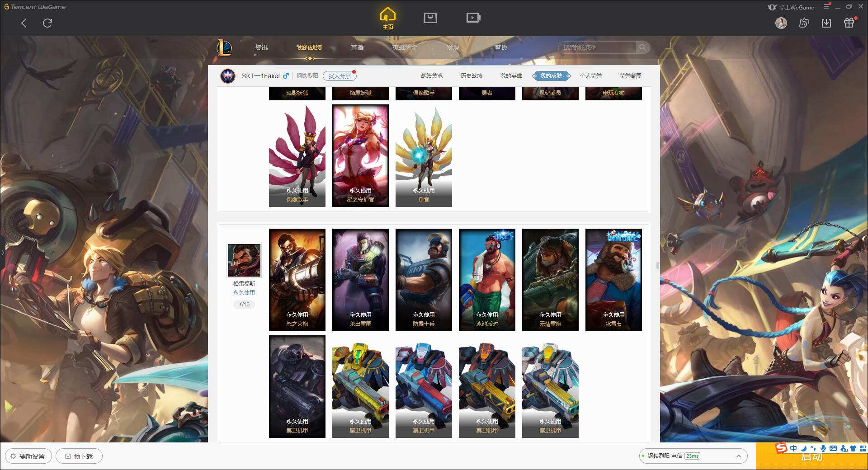Open the gift box rewards icon
Image resolution: width=868 pixels, height=470 pixels.
coord(849,23)
